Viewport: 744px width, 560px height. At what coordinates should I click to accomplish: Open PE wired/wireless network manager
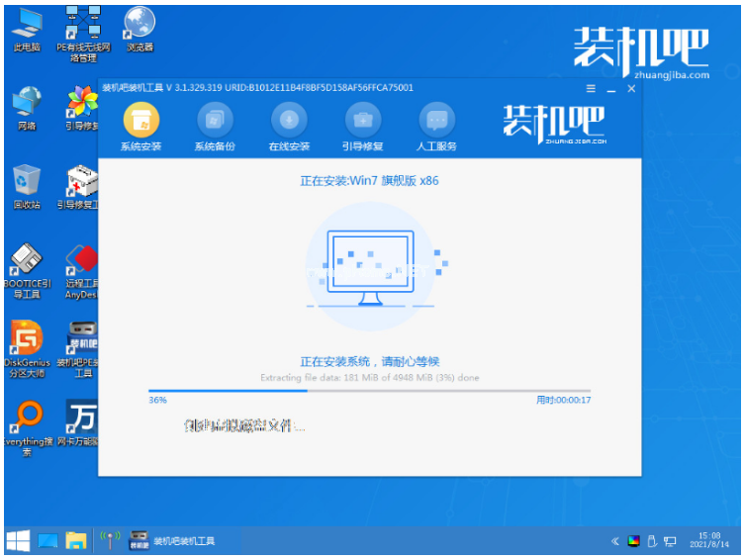click(82, 25)
